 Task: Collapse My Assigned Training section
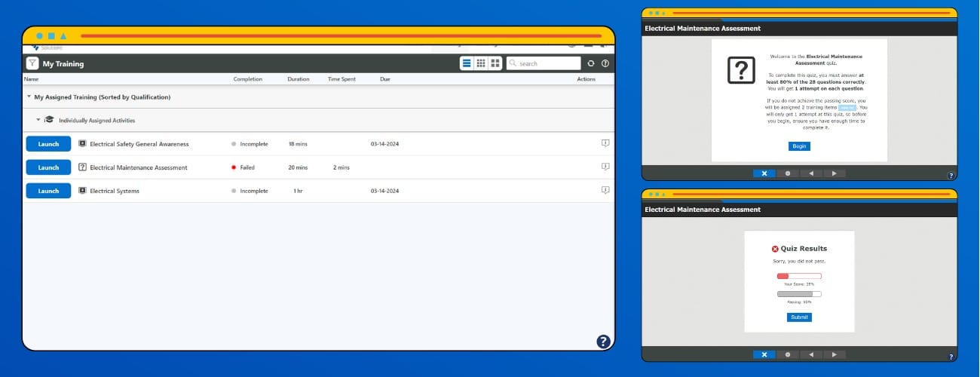(x=29, y=97)
